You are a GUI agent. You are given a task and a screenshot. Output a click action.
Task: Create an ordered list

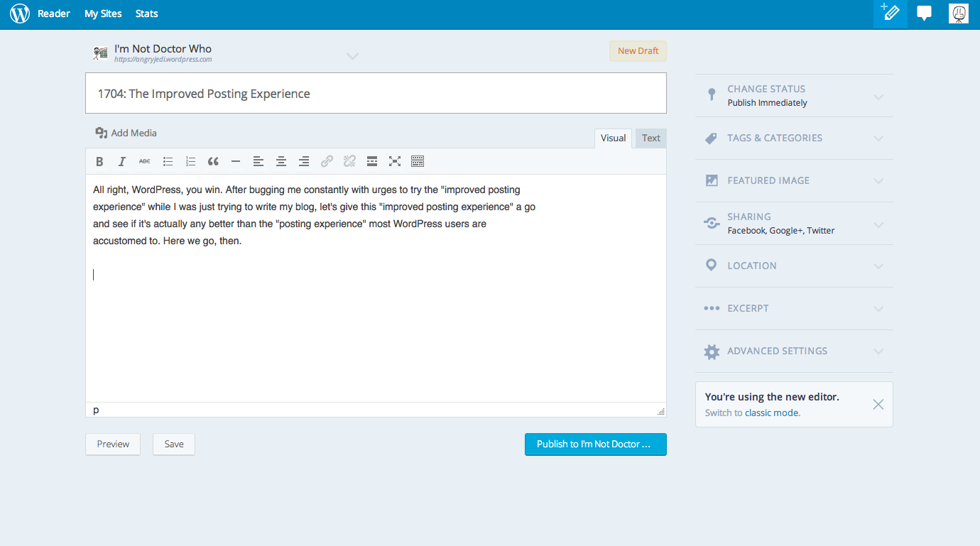click(x=190, y=161)
